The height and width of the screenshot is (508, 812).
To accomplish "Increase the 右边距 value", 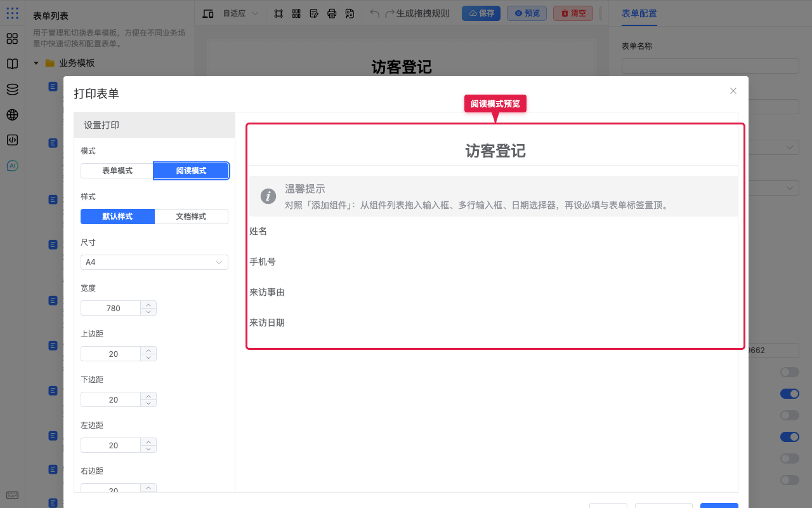I will [148, 487].
